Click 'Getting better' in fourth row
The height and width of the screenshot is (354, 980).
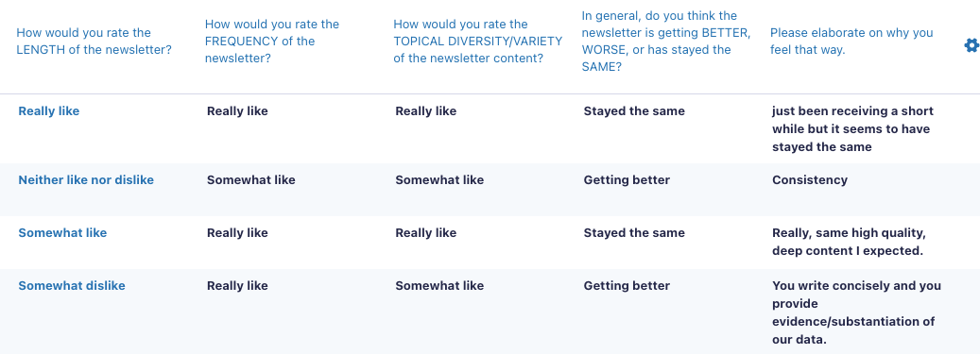pyautogui.click(x=627, y=286)
